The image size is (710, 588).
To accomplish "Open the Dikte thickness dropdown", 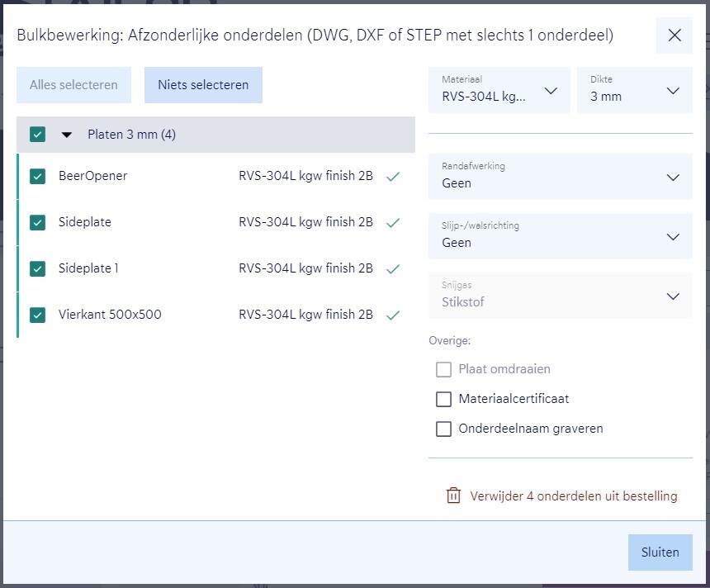I will [634, 90].
